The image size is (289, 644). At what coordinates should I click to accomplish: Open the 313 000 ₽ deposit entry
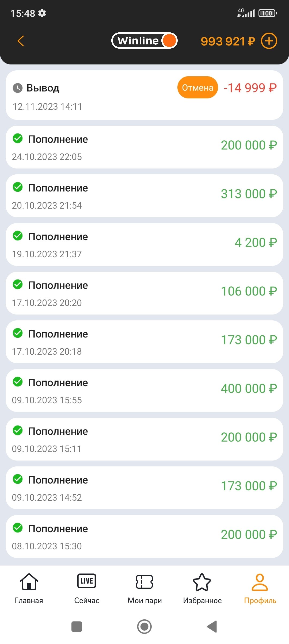(x=144, y=196)
